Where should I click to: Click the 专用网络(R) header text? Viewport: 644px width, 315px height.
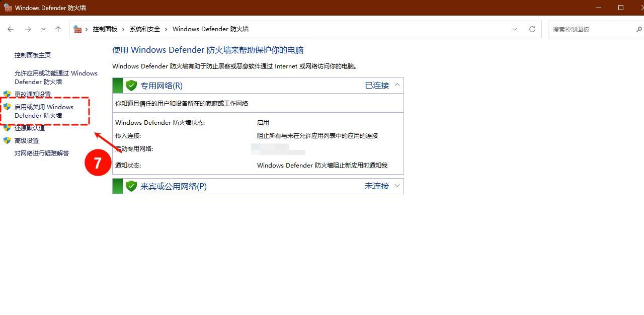coord(162,86)
